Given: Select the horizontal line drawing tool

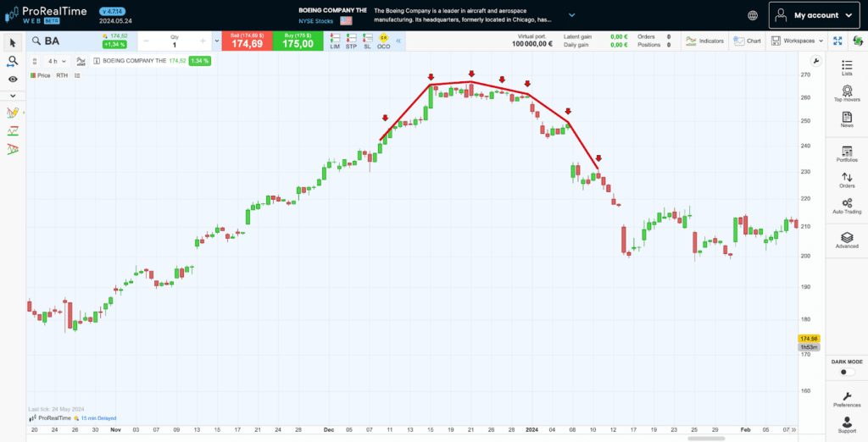Looking at the screenshot, I should (13, 130).
